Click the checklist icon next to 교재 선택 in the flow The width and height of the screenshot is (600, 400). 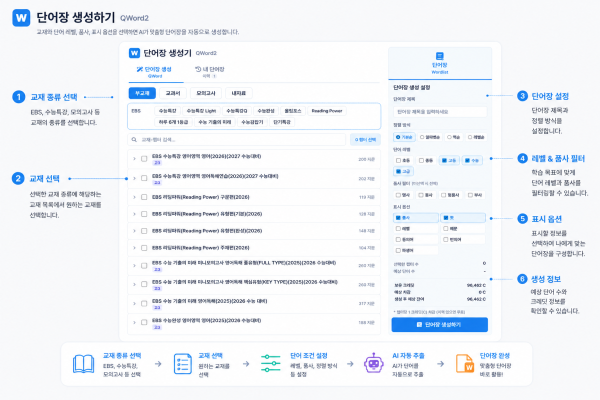tap(183, 364)
